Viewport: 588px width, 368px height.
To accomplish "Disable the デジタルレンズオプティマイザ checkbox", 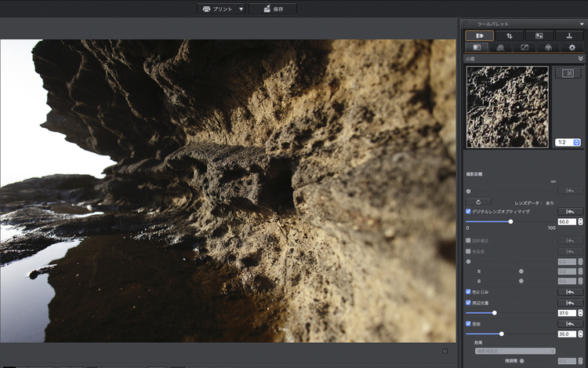I will [469, 211].
